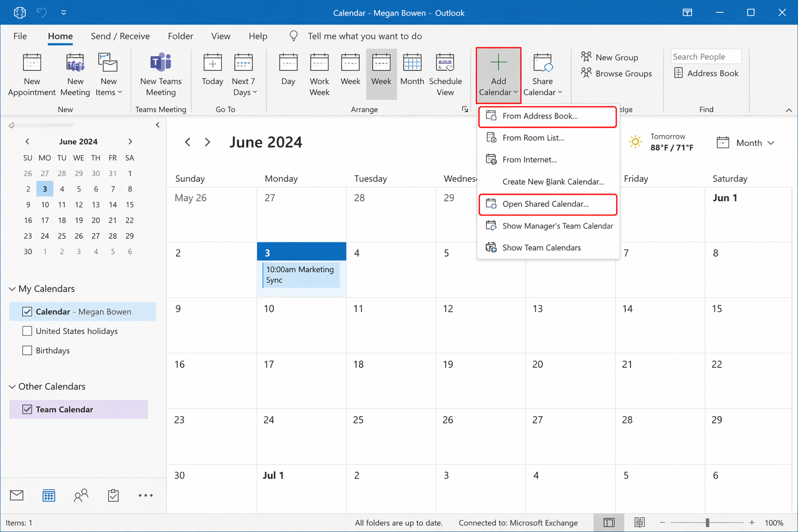798x532 pixels.
Task: Open the Address Book
Action: [706, 73]
